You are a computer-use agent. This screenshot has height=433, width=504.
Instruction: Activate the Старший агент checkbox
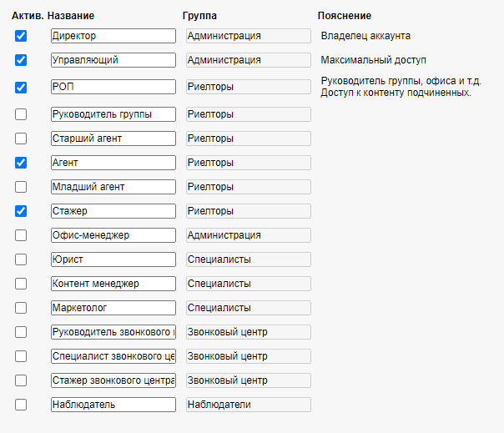(x=21, y=138)
